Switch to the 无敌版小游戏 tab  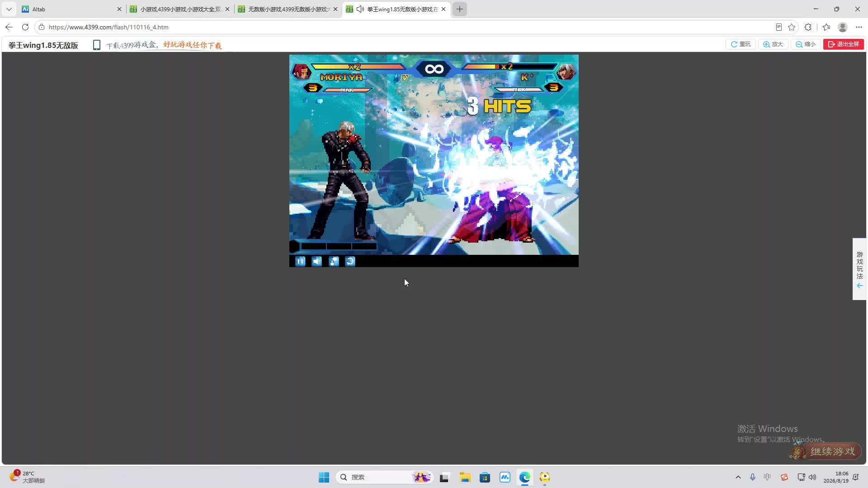[x=288, y=9]
